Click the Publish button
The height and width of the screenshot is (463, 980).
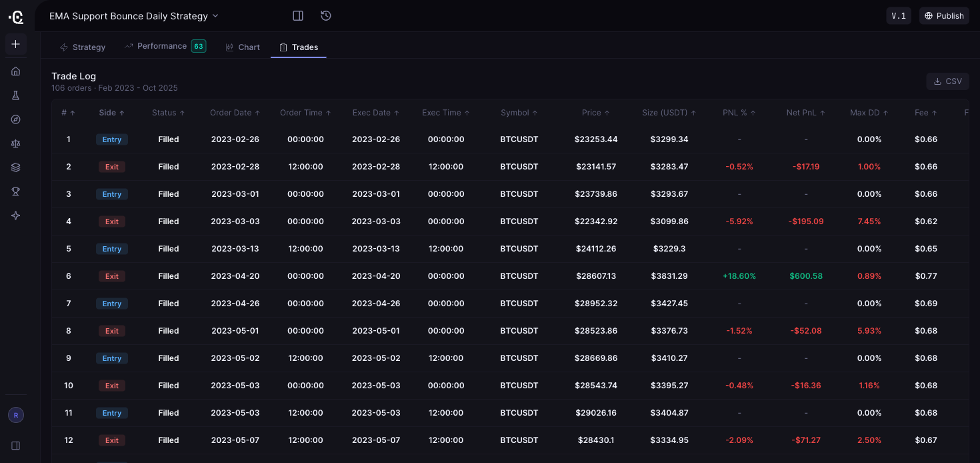point(944,16)
